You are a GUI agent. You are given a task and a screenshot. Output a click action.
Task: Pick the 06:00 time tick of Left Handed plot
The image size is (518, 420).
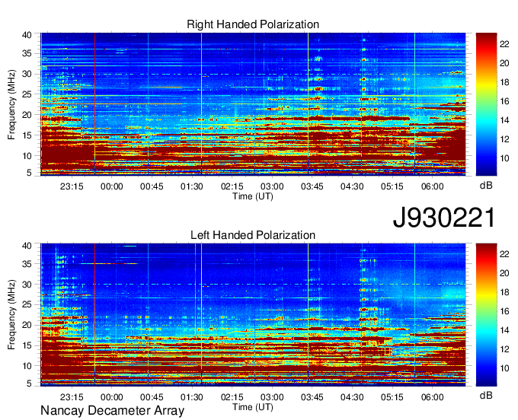pos(432,397)
